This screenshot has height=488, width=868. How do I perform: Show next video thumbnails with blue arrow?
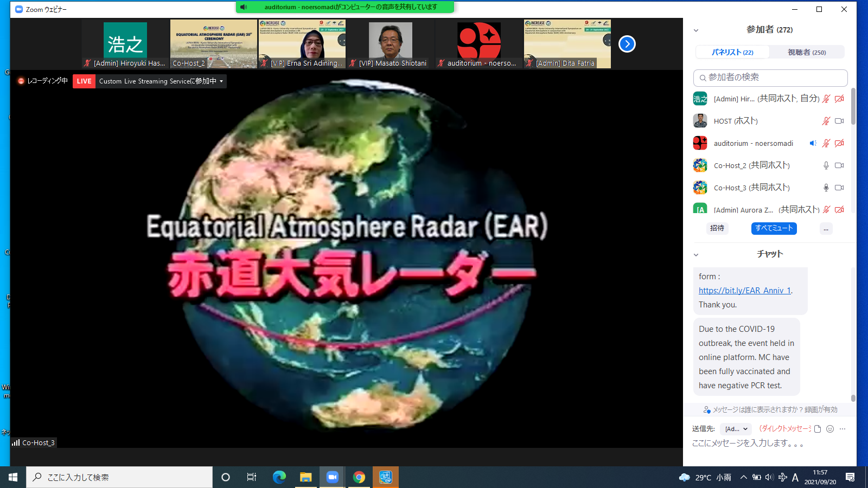click(x=627, y=44)
